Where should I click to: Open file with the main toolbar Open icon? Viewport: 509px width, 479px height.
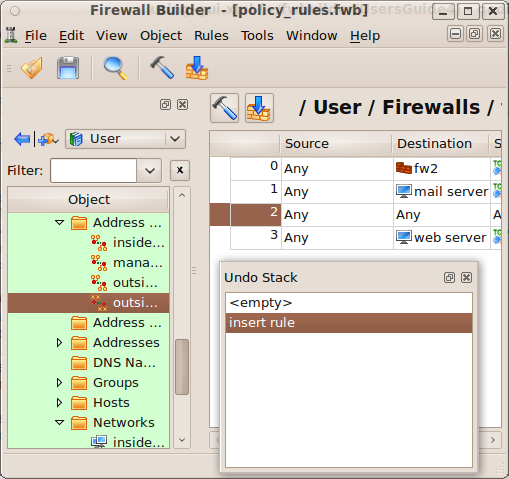coord(32,68)
